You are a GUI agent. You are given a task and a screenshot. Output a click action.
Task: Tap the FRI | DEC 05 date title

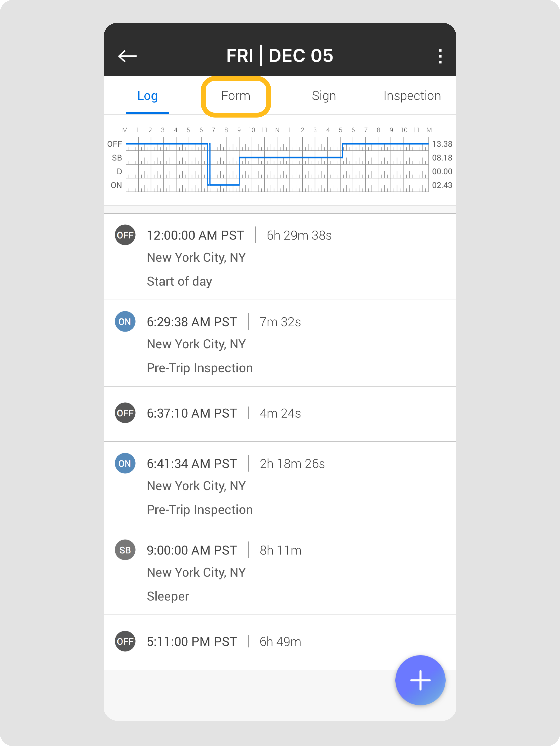[280, 56]
